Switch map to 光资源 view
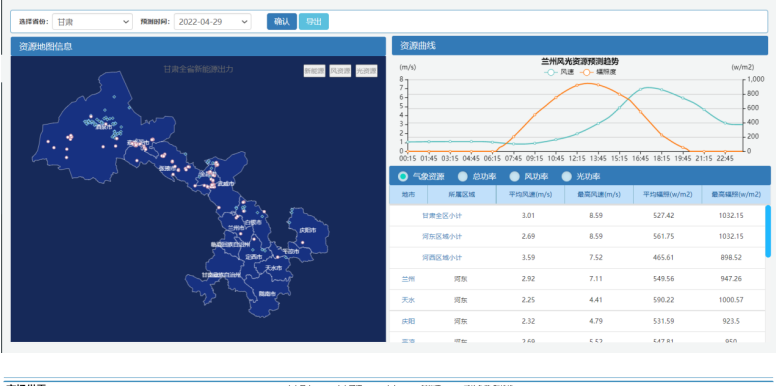Viewport: 780px width, 386px height. (366, 71)
